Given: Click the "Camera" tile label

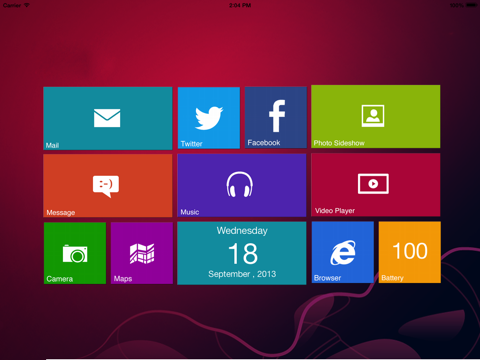Looking at the screenshot, I should tap(60, 279).
